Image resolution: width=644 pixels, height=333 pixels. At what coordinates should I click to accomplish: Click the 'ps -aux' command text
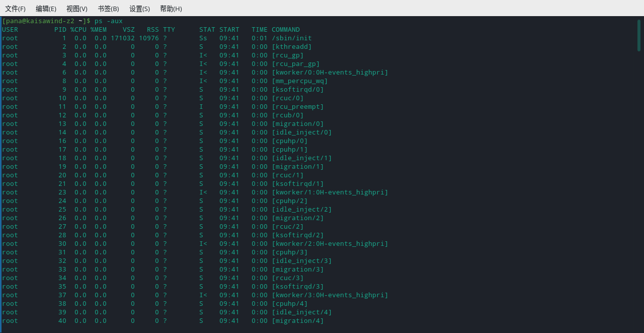tap(109, 21)
